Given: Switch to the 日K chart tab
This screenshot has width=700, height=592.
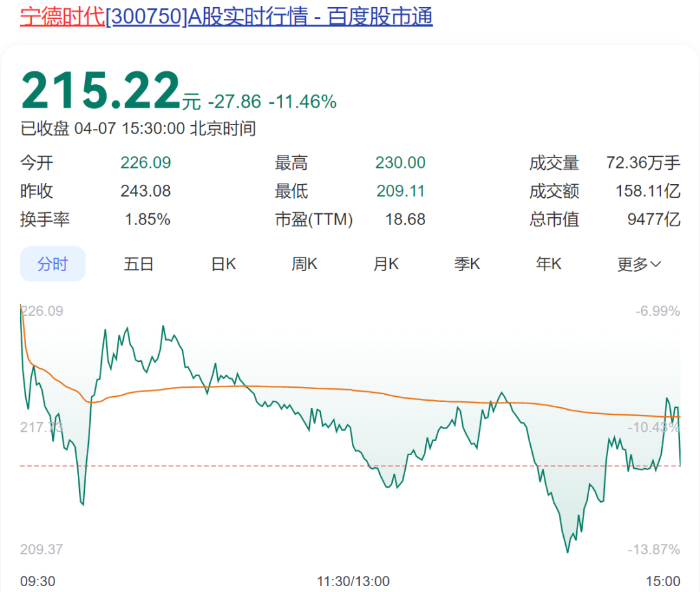Looking at the screenshot, I should 222,263.
